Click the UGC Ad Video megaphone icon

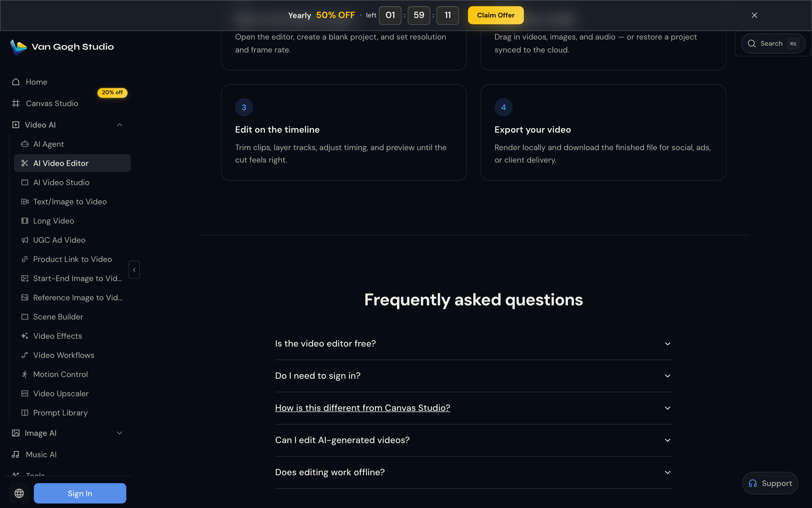click(x=25, y=240)
